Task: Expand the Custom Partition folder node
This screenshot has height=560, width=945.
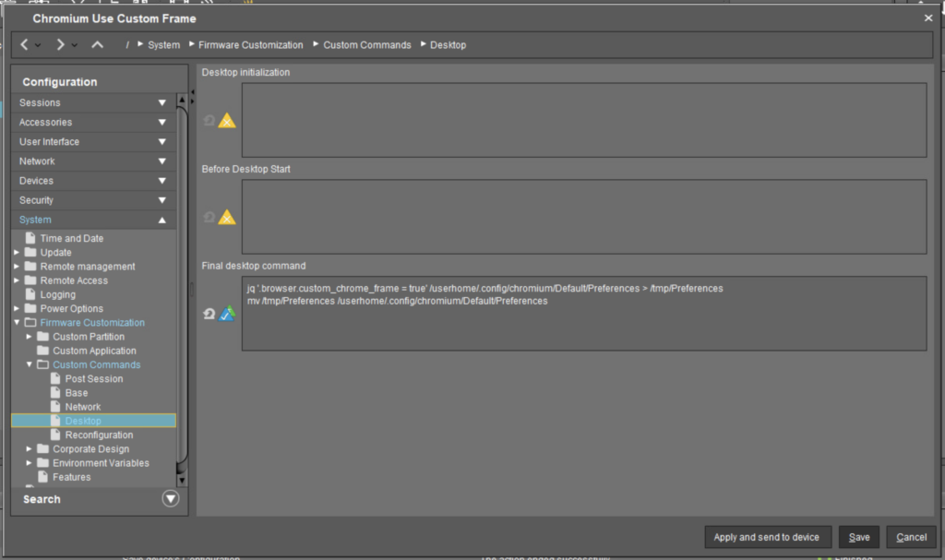Action: tap(29, 337)
